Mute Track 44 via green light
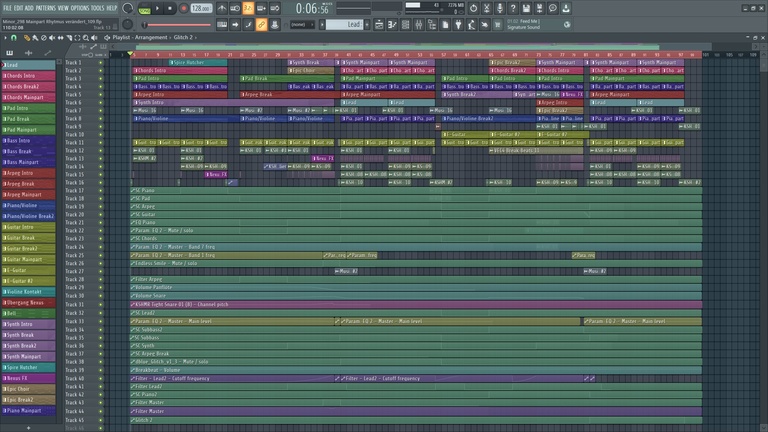The width and height of the screenshot is (768, 432). [100, 411]
